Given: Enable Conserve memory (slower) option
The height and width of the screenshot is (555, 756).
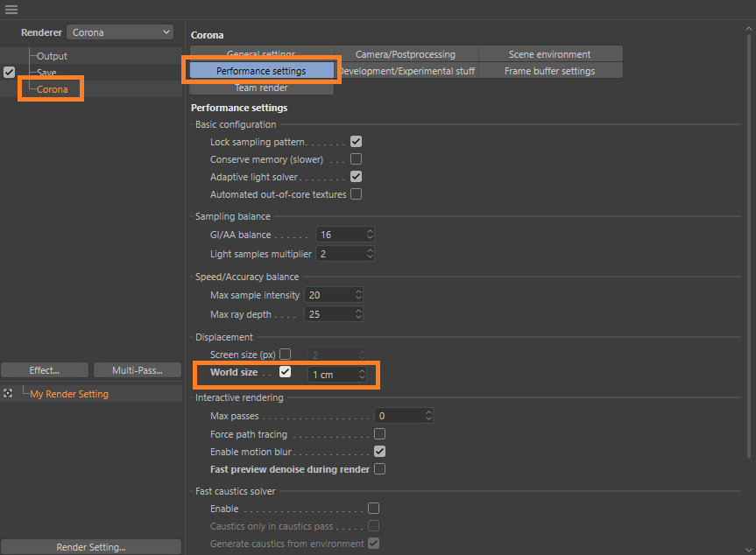Looking at the screenshot, I should click(x=357, y=159).
